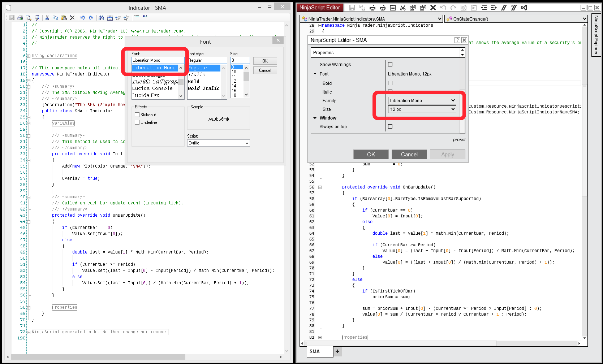Click the printer icon in NinjaScript Editor toolbar
603x364 pixels.
372,8
